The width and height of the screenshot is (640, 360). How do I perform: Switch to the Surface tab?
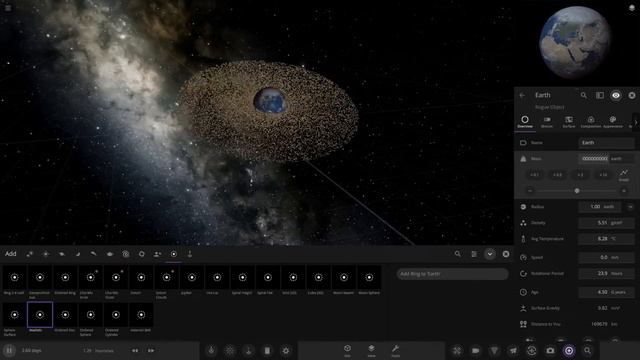[569, 122]
